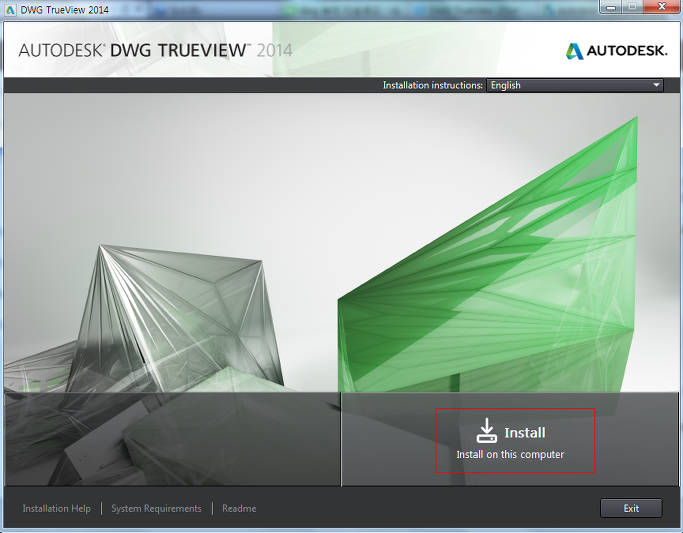Open the Installation Help link
This screenshot has width=683, height=533.
[x=57, y=509]
